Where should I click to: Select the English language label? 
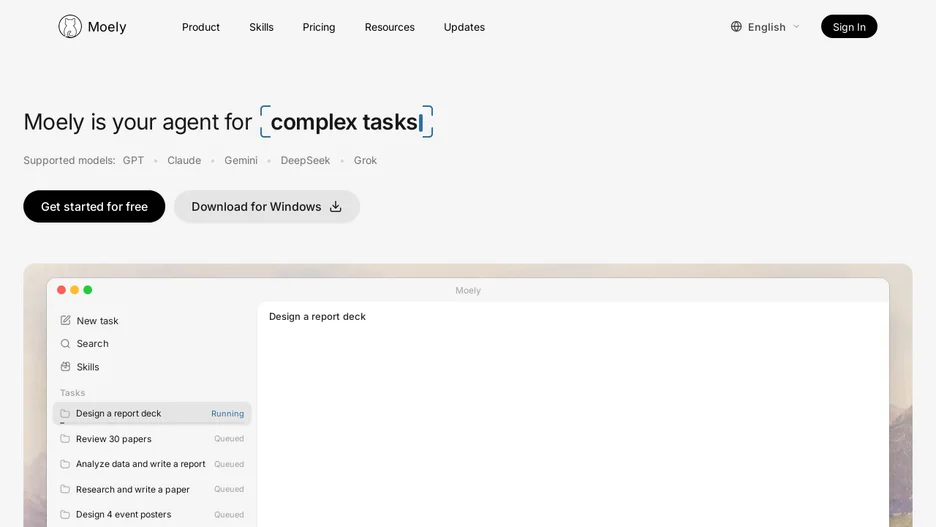point(766,27)
